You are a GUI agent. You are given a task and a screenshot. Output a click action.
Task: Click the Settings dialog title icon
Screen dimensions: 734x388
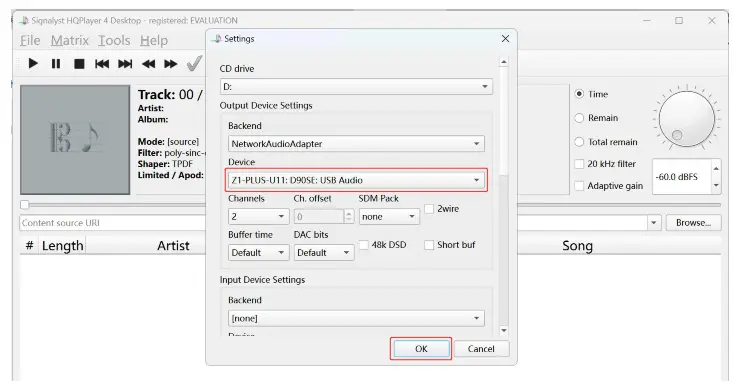pos(216,39)
